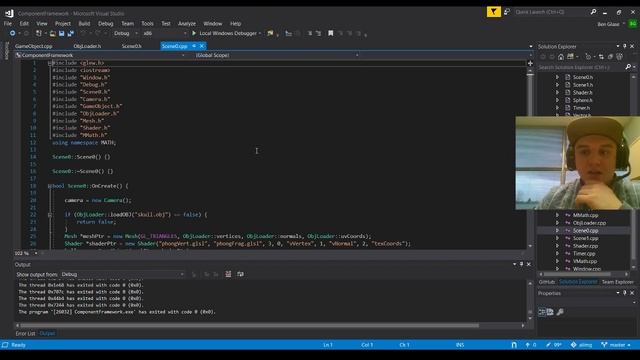The image size is (640, 360).
Task: Click the Solution Explorer pending changes filter icon
Action: click(588, 57)
